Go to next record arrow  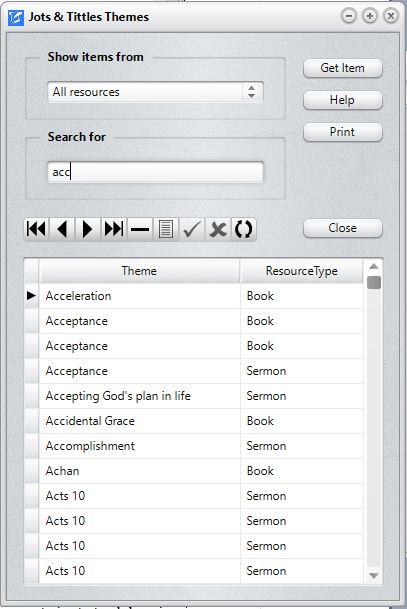pos(88,229)
